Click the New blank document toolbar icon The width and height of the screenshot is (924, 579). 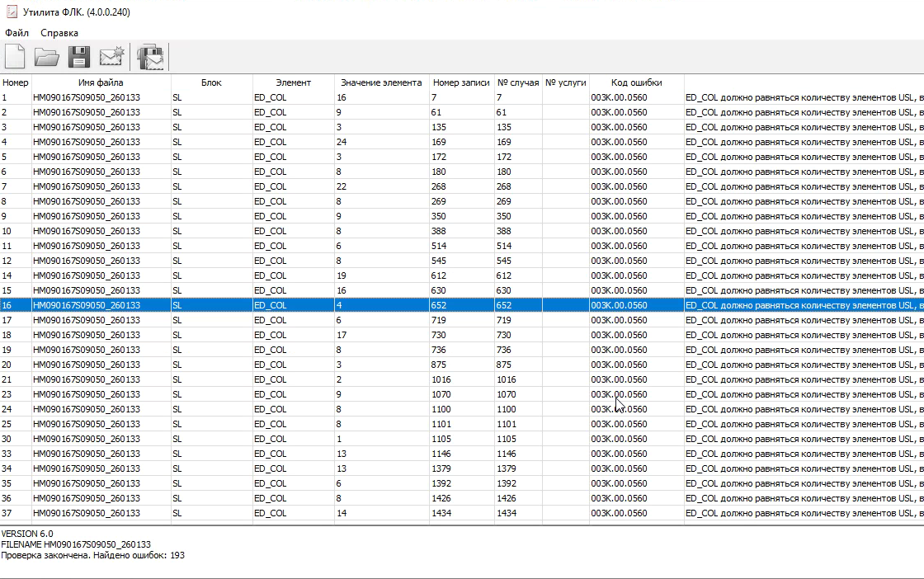[x=15, y=57]
